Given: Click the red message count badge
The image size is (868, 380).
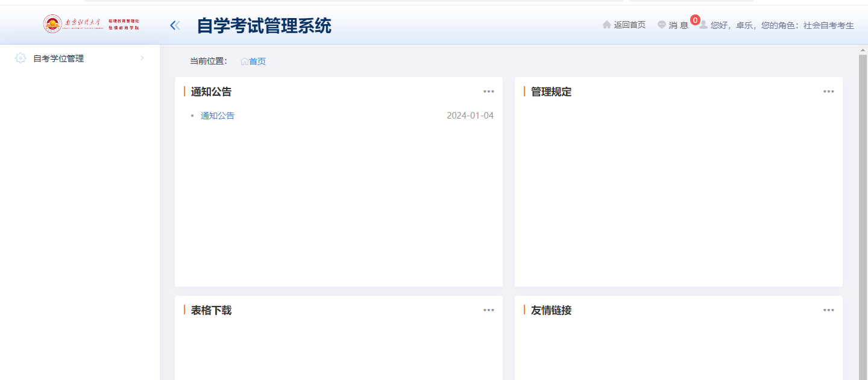Looking at the screenshot, I should 695,19.
